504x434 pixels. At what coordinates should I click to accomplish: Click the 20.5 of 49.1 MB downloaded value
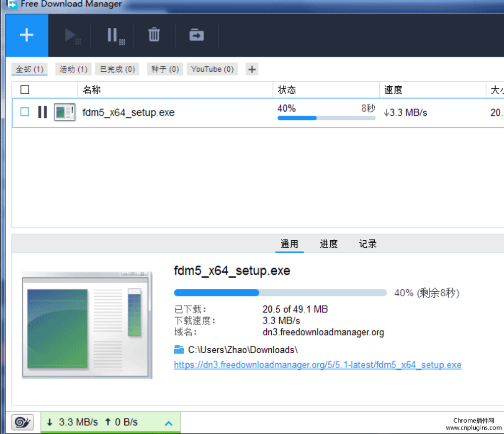[x=295, y=309]
